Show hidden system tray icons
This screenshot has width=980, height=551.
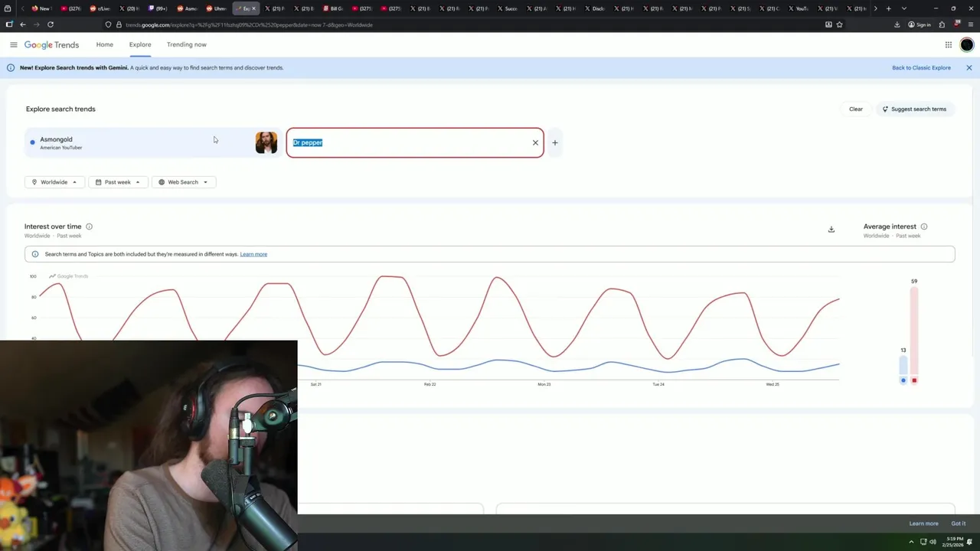(913, 542)
